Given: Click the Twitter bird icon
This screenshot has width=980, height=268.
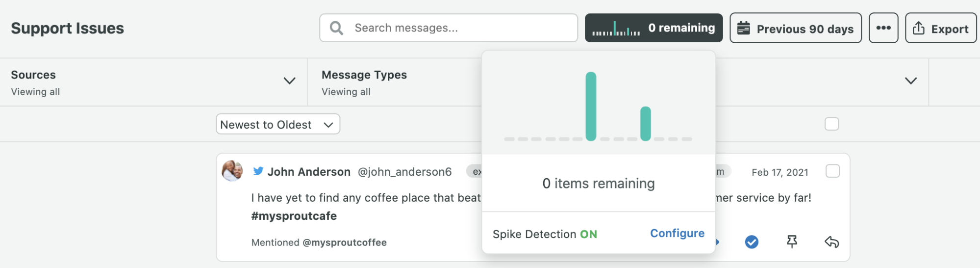Looking at the screenshot, I should click(258, 171).
